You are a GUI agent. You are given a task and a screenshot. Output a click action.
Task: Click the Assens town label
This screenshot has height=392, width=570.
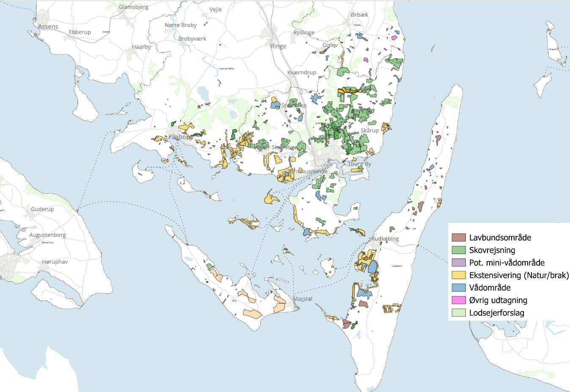[48, 27]
